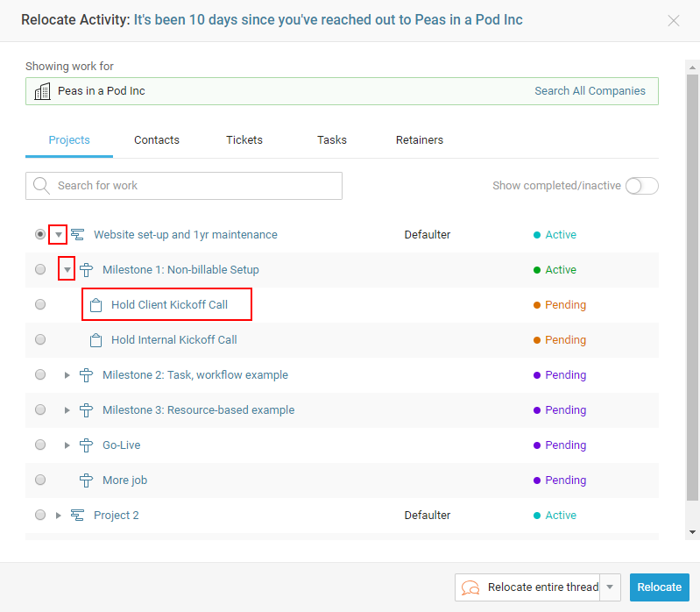This screenshot has height=612, width=700.
Task: Open the Relocate entire thread dropdown arrow
Action: pyautogui.click(x=612, y=587)
